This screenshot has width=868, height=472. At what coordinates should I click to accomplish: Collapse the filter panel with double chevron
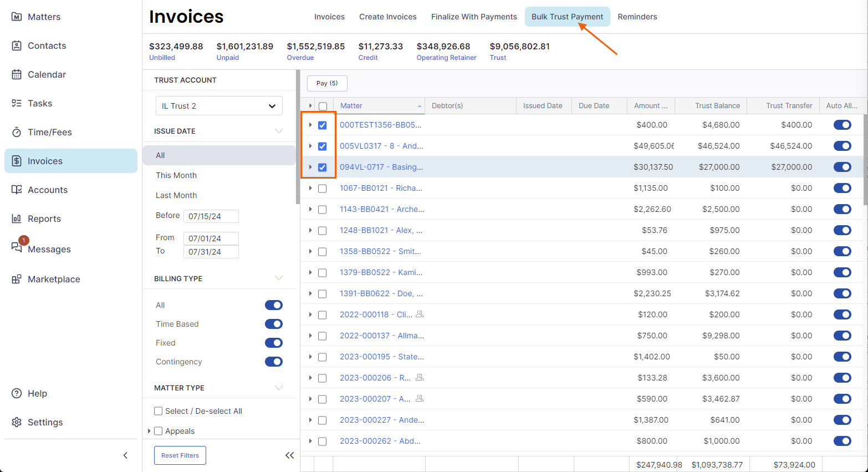289,455
